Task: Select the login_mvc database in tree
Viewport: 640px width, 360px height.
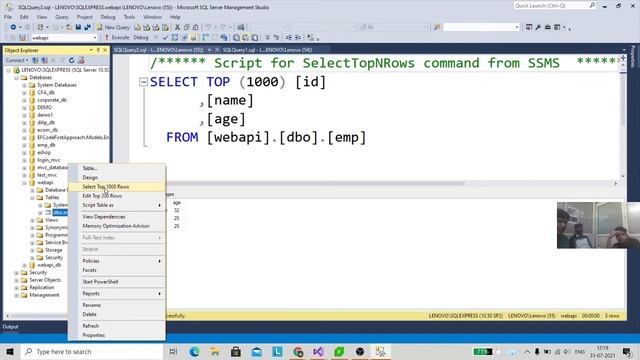Action: 49,160
